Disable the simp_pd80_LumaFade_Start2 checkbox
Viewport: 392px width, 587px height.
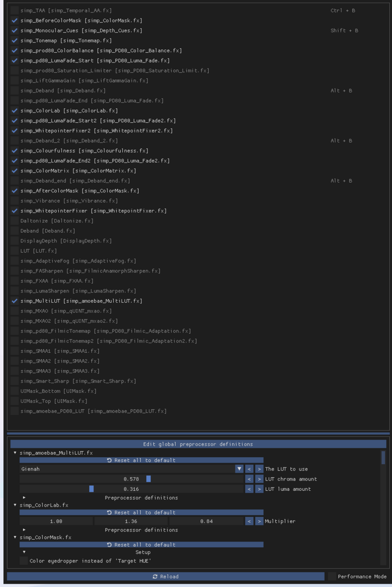point(15,121)
